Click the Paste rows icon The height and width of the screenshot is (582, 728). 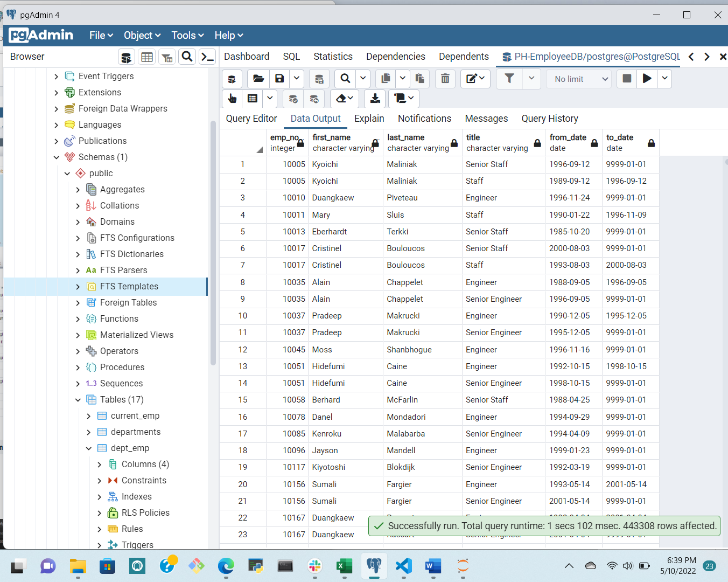419,79
